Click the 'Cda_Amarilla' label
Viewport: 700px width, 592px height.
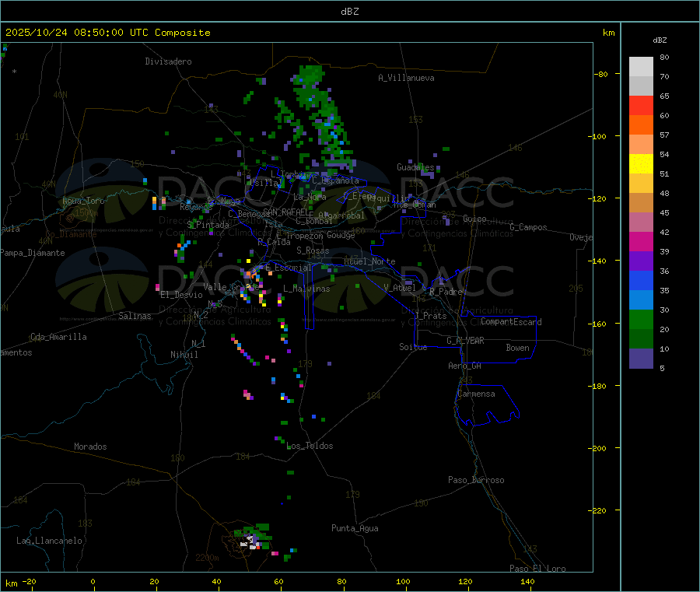(58, 337)
